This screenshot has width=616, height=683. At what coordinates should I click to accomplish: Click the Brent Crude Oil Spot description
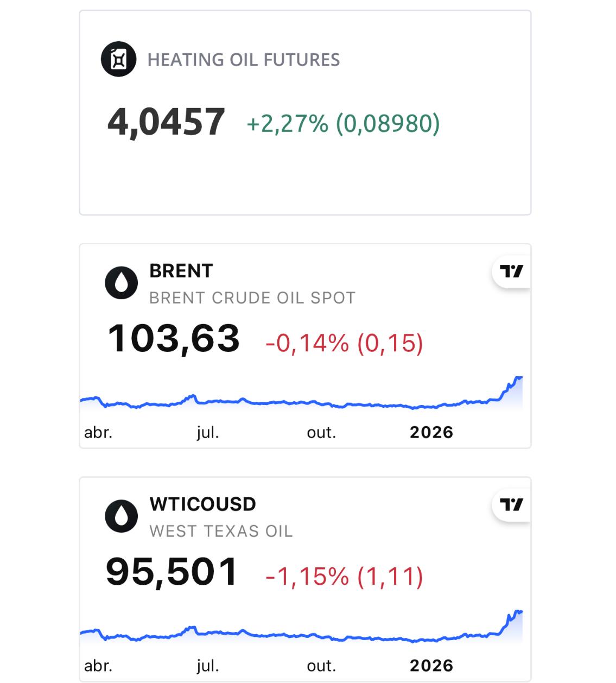[252, 298]
